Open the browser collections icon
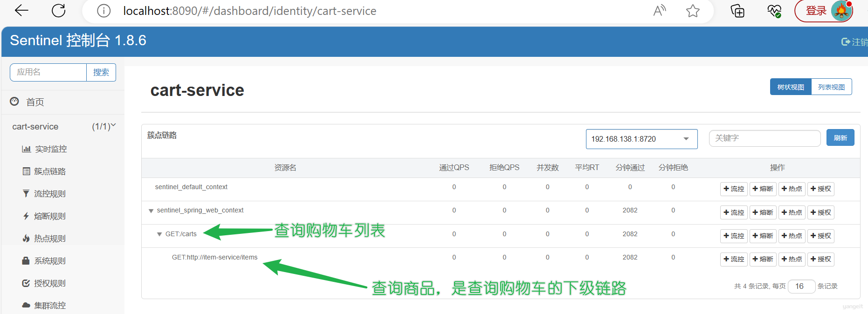This screenshot has height=314, width=868. tap(737, 11)
